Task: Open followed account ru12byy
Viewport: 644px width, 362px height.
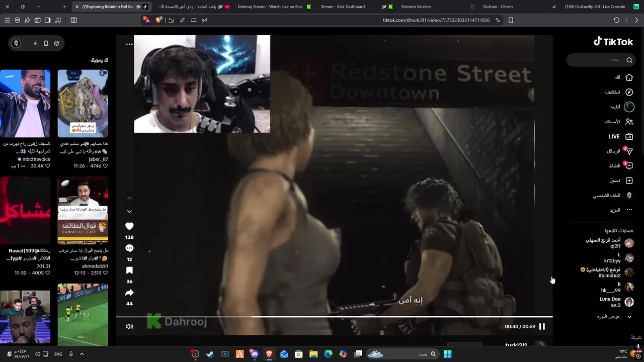Action: (618, 258)
